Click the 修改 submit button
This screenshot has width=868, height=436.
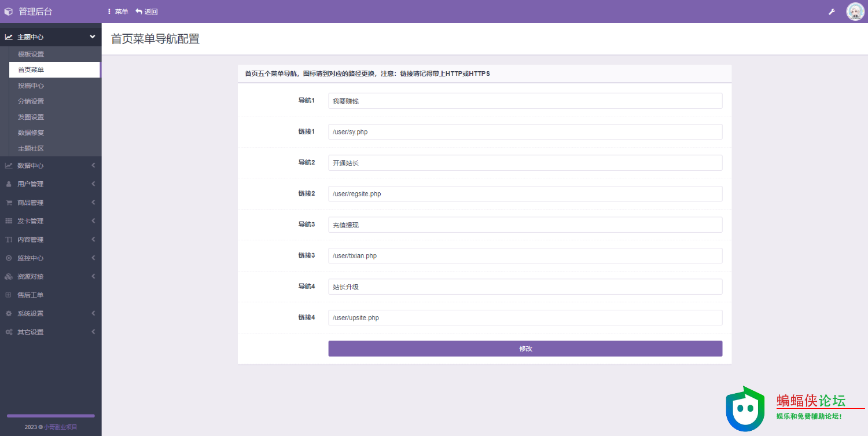click(x=525, y=349)
